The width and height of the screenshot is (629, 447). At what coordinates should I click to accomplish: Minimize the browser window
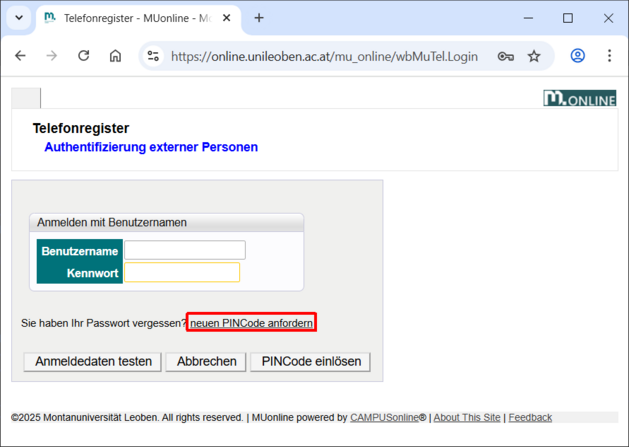coord(528,18)
